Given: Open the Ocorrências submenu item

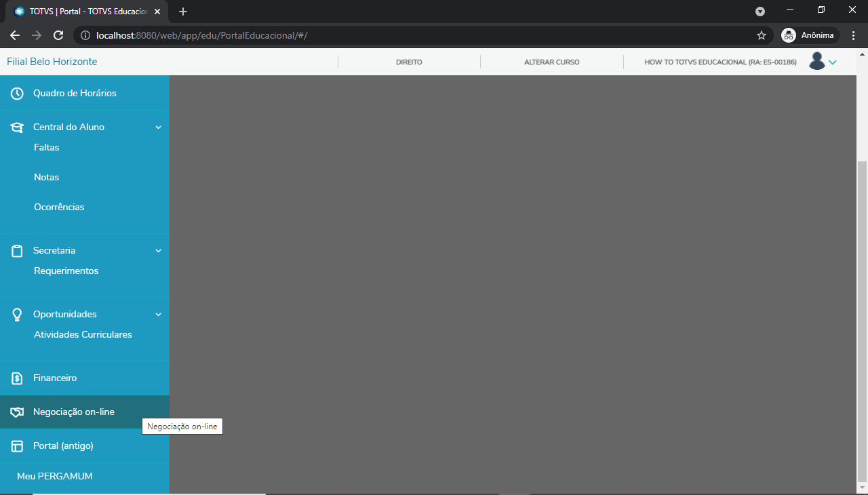Looking at the screenshot, I should (x=59, y=207).
